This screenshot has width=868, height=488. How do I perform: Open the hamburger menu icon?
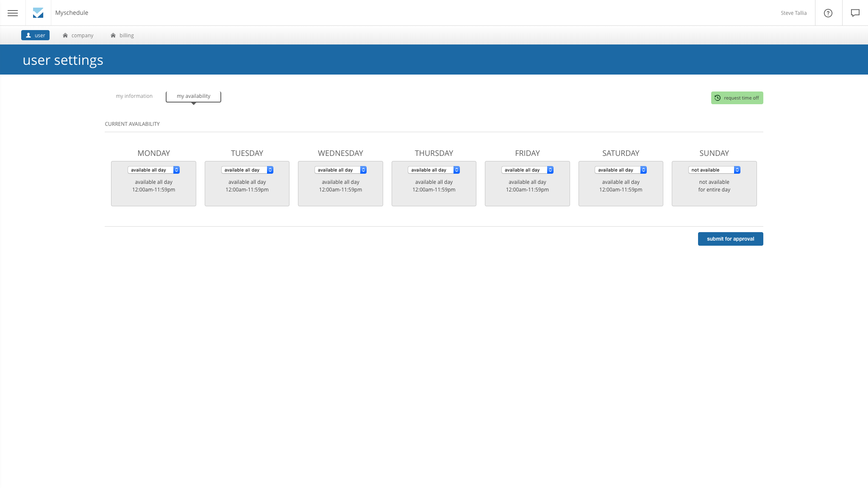pos(13,13)
